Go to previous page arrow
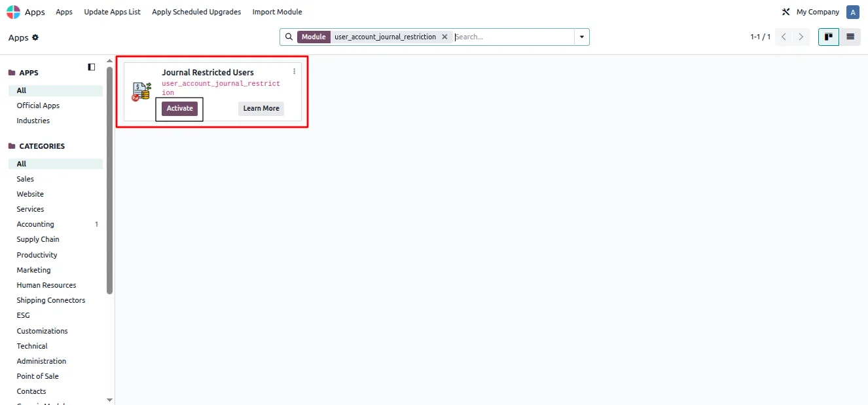 click(x=784, y=37)
